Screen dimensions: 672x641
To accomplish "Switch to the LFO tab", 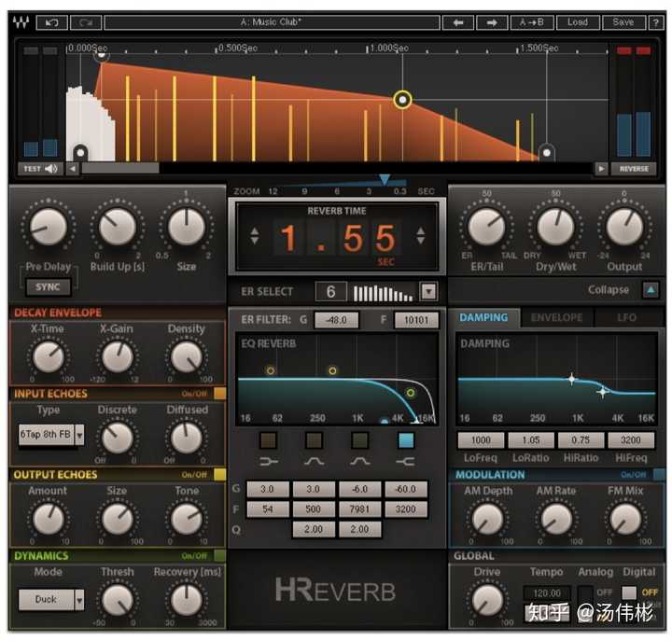I will pos(626,317).
